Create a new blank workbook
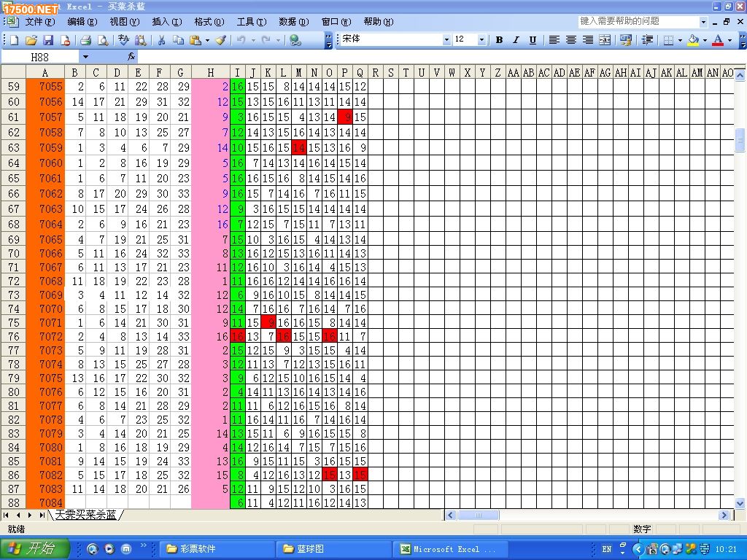 point(14,41)
